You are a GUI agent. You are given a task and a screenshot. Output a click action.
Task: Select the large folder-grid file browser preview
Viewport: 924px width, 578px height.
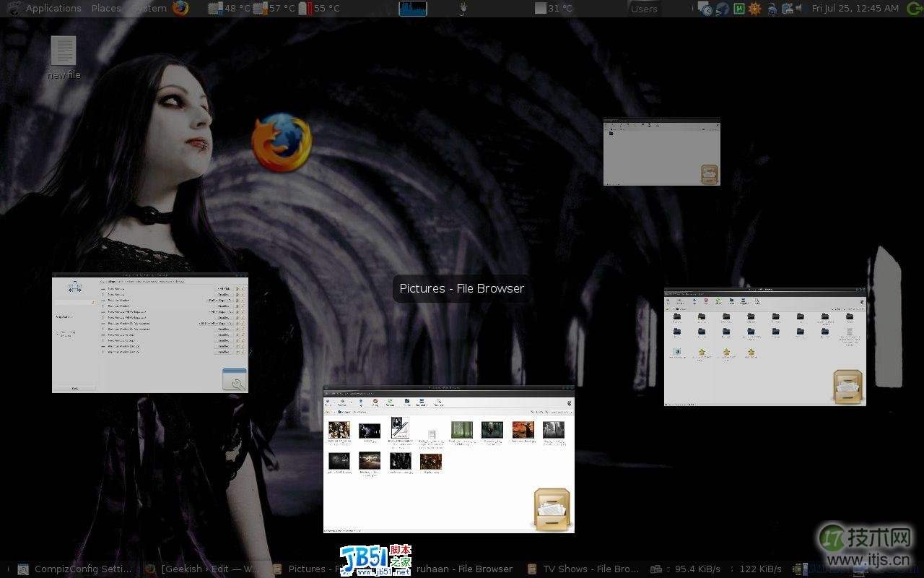pos(764,347)
